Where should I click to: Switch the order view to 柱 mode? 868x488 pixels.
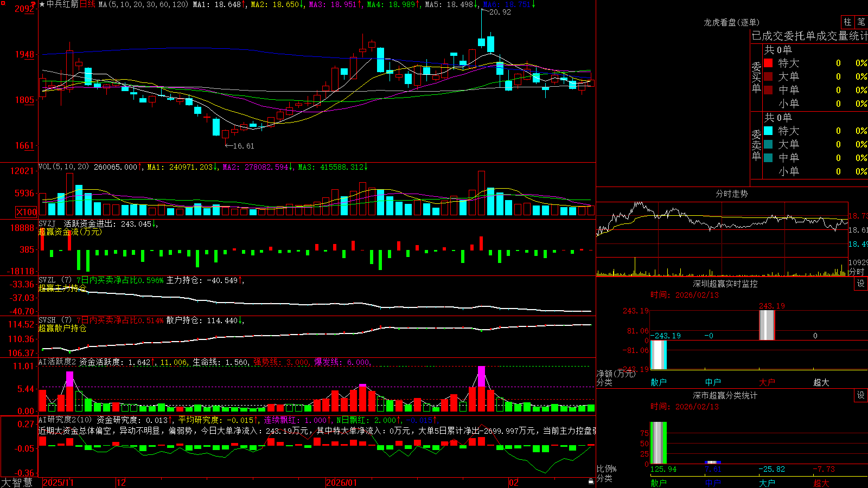[847, 22]
